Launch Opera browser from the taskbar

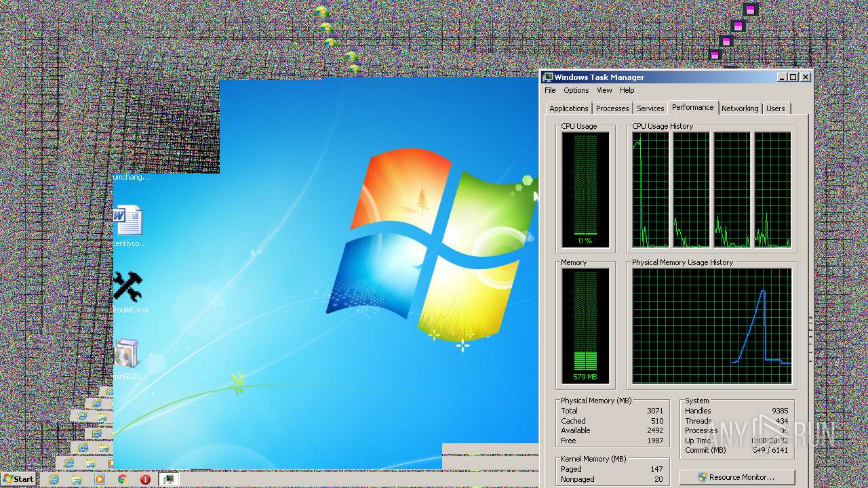145,479
